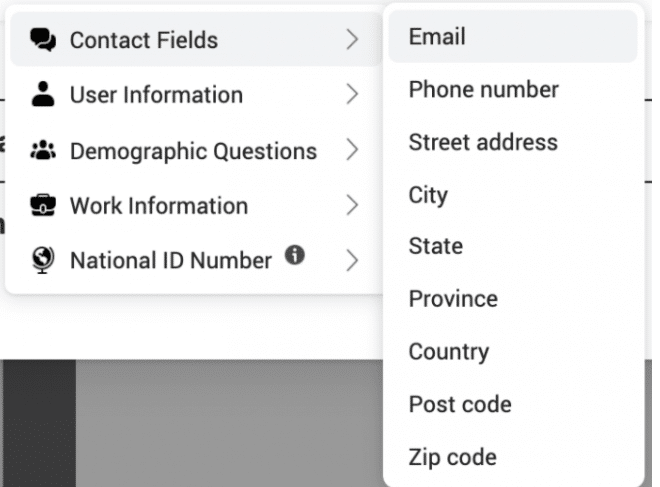Viewport: 660px width, 487px height.
Task: Click the Work Information briefcase icon
Action: [43, 205]
